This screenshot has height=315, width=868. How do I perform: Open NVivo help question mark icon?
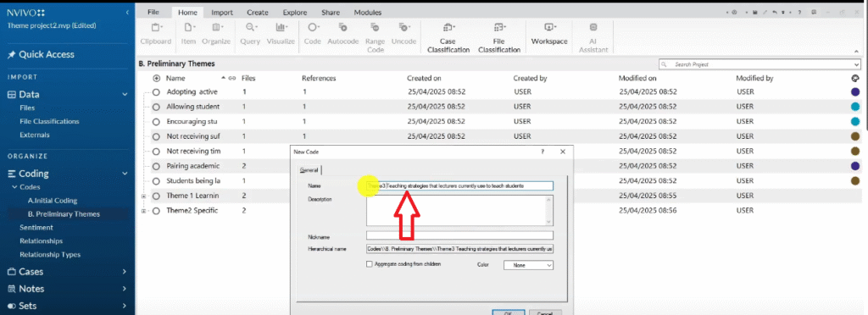[x=800, y=12]
